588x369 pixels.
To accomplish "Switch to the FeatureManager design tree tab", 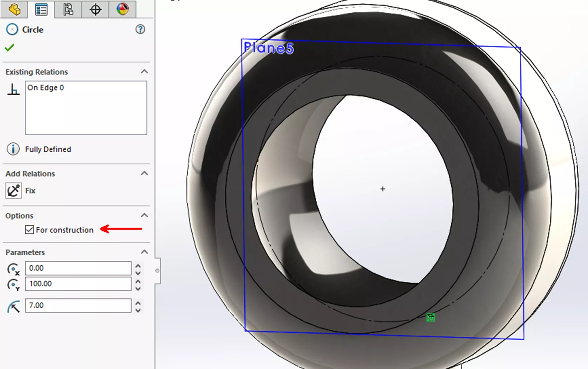I will point(14,10).
